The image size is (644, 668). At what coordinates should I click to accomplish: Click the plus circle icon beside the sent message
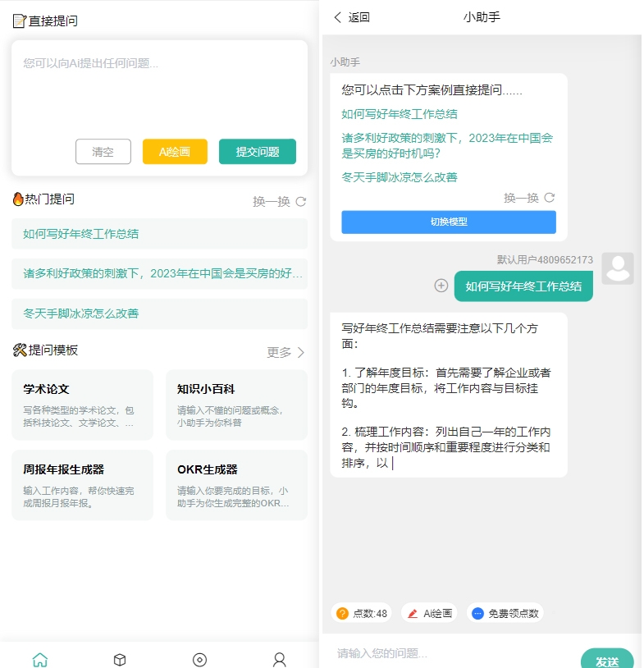441,286
